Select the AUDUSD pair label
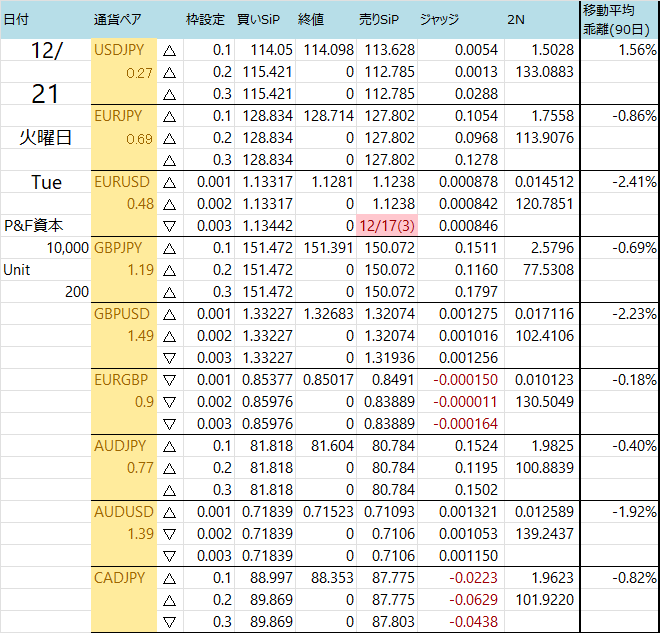The image size is (660, 633). [x=124, y=512]
